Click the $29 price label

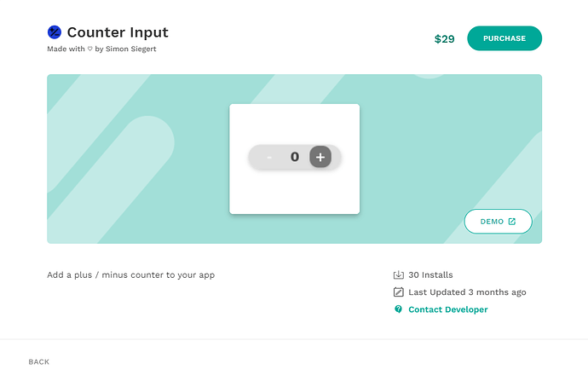coord(444,39)
